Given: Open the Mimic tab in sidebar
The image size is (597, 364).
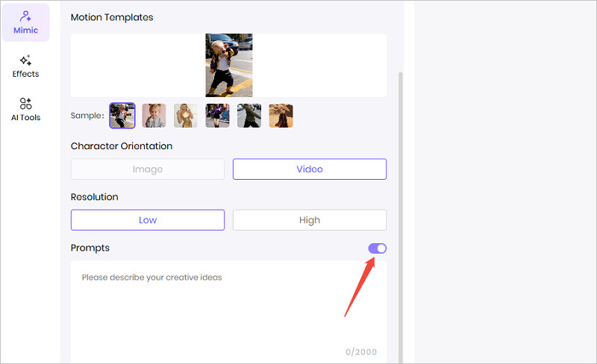Looking at the screenshot, I should pos(25,22).
